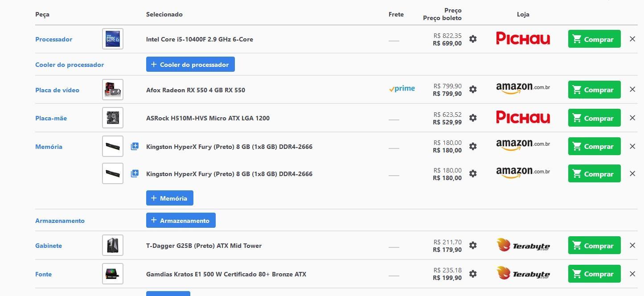Open the Afox Radeon RX 550 thumbnail
This screenshot has width=644, height=296.
point(113,90)
